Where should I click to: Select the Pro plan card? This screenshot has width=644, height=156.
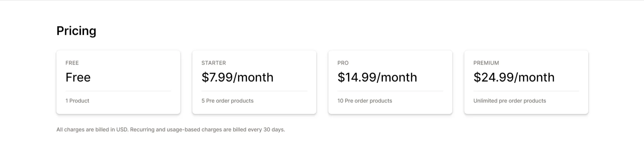[390, 82]
